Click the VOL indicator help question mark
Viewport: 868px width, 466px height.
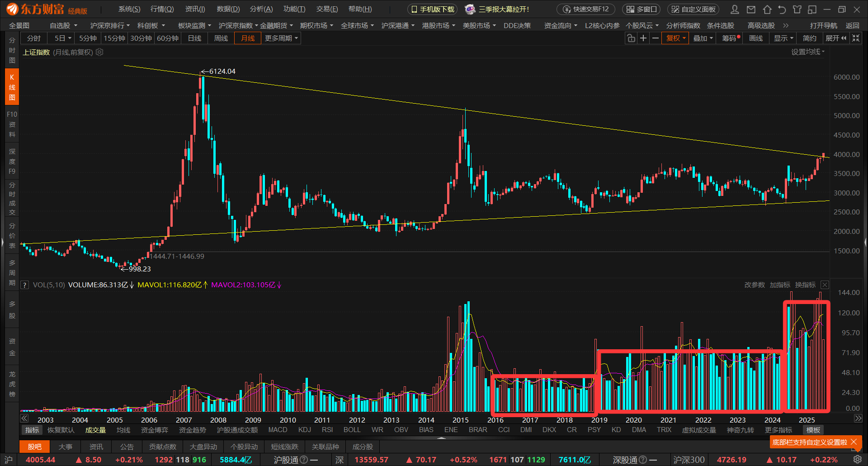25,285
